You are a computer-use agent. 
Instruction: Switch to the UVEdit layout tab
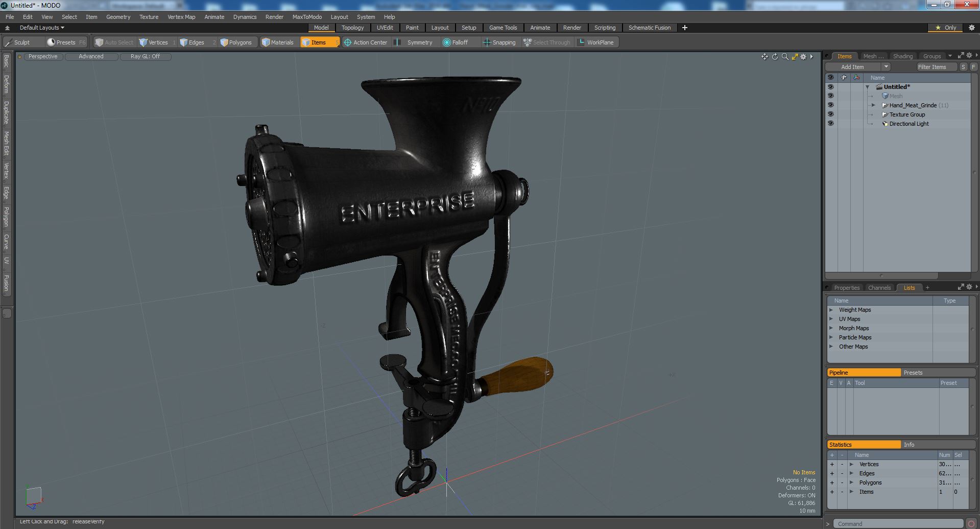tap(385, 28)
